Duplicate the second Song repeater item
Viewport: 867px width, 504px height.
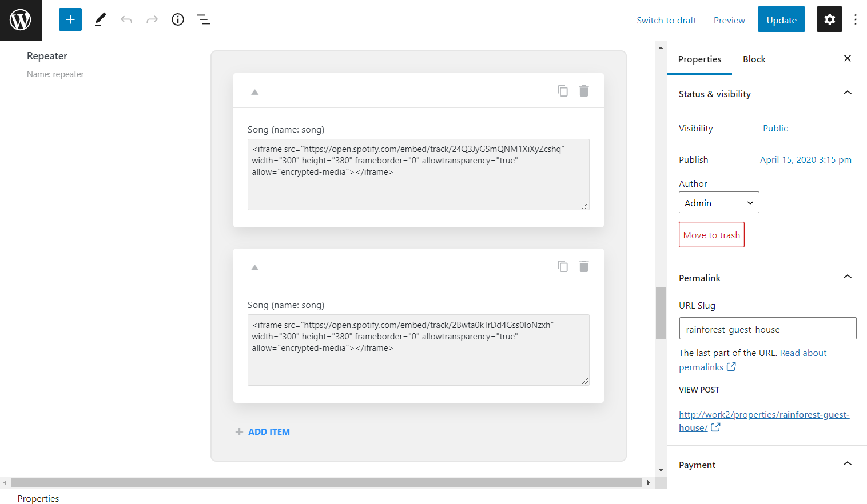tap(563, 266)
